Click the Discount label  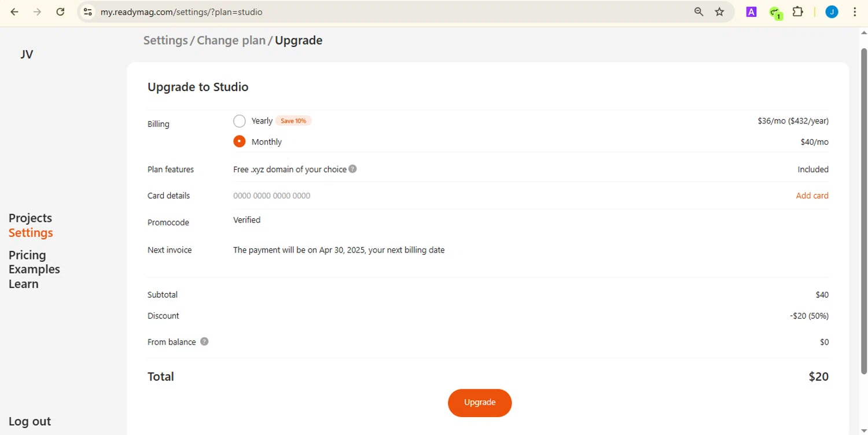(163, 316)
